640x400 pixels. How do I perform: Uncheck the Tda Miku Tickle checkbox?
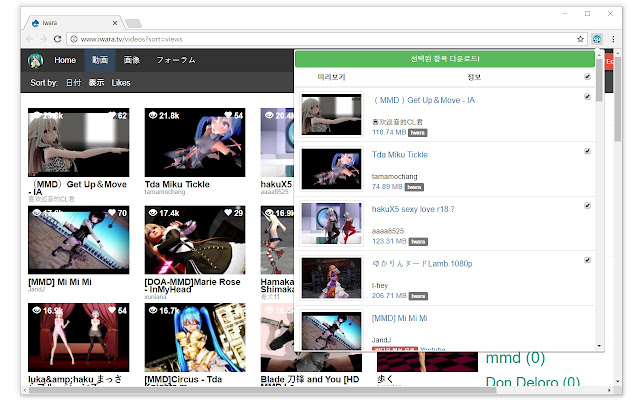(x=587, y=151)
